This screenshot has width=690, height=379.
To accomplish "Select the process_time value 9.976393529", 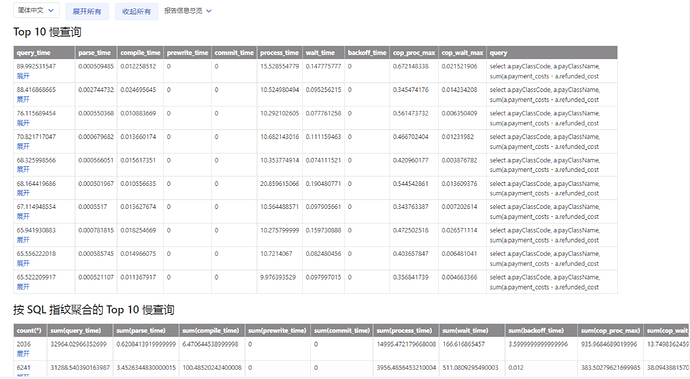I will [x=278, y=277].
